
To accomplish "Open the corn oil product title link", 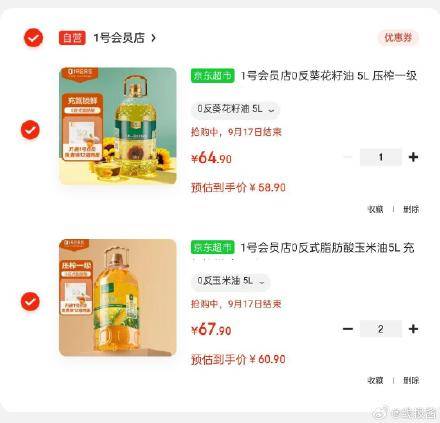I will coord(327,248).
